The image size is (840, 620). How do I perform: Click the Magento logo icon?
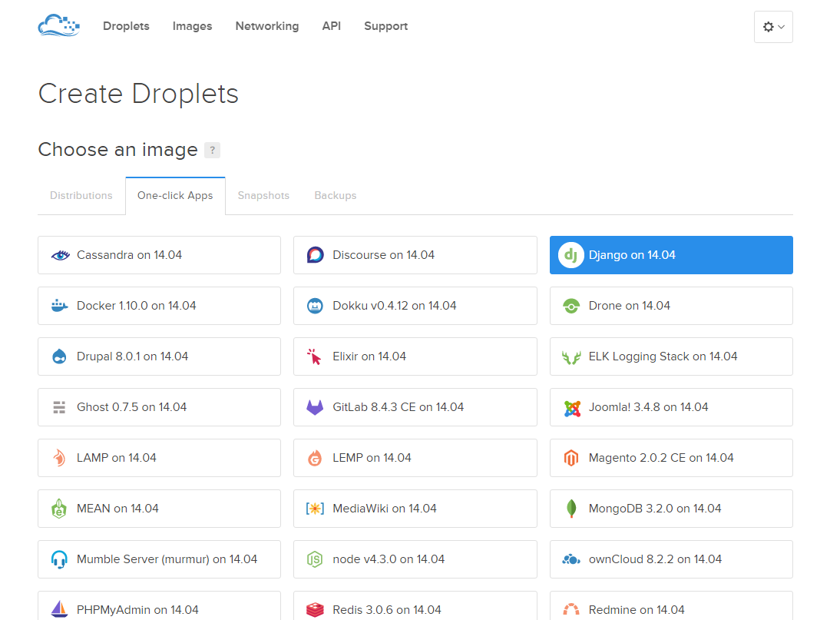point(571,459)
